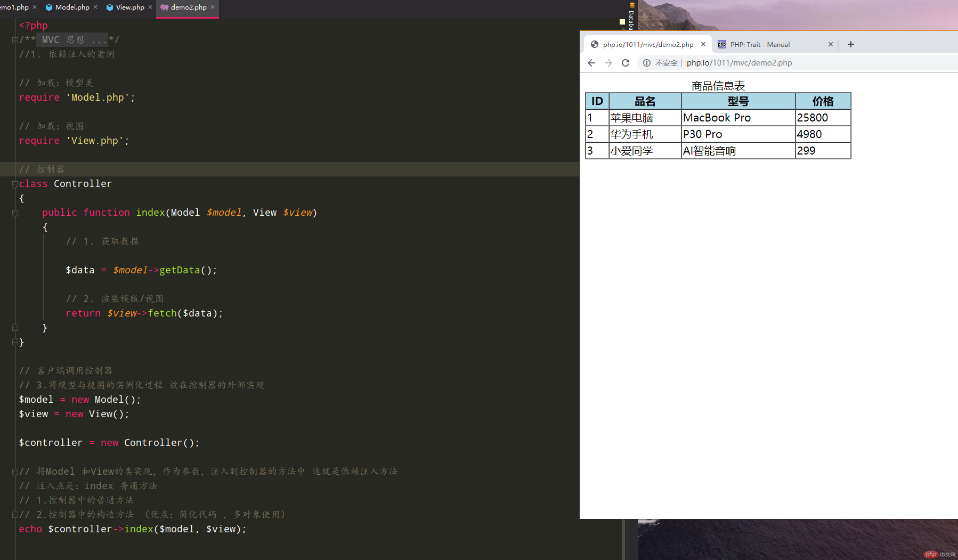
Task: Go back in the browser
Action: [591, 63]
